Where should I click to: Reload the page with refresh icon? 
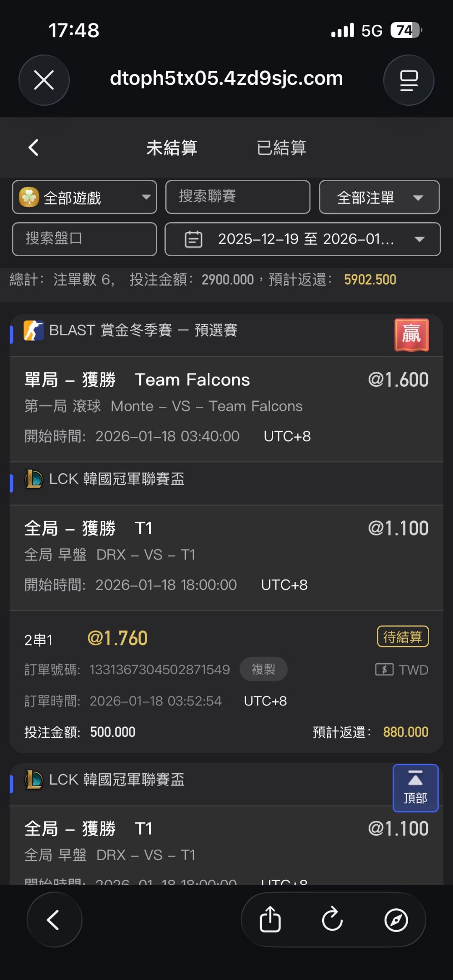pyautogui.click(x=332, y=920)
